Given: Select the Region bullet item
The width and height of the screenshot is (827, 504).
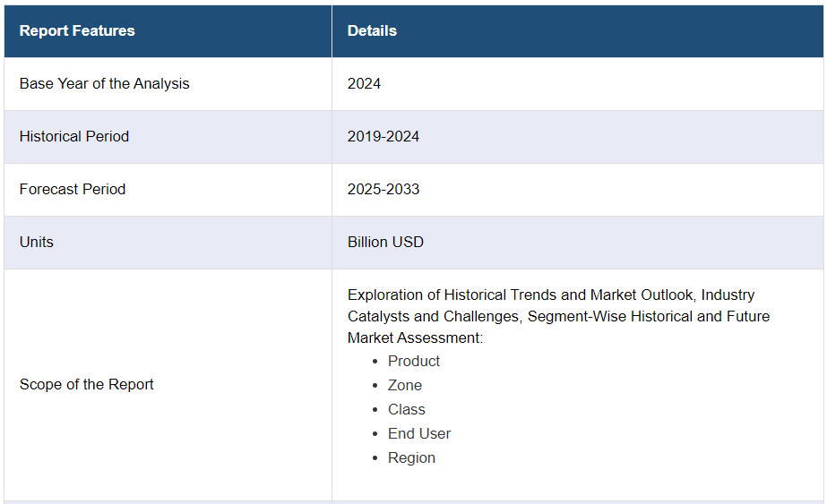Looking at the screenshot, I should (411, 457).
